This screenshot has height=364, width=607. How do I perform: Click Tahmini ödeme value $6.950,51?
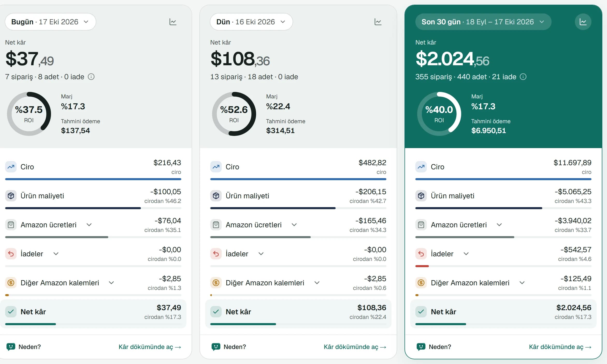488,130
